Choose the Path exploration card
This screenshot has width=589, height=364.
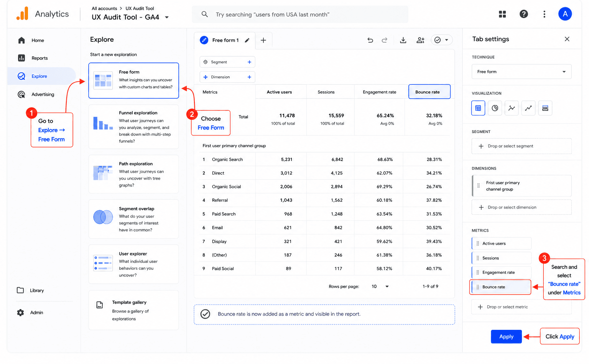click(133, 174)
